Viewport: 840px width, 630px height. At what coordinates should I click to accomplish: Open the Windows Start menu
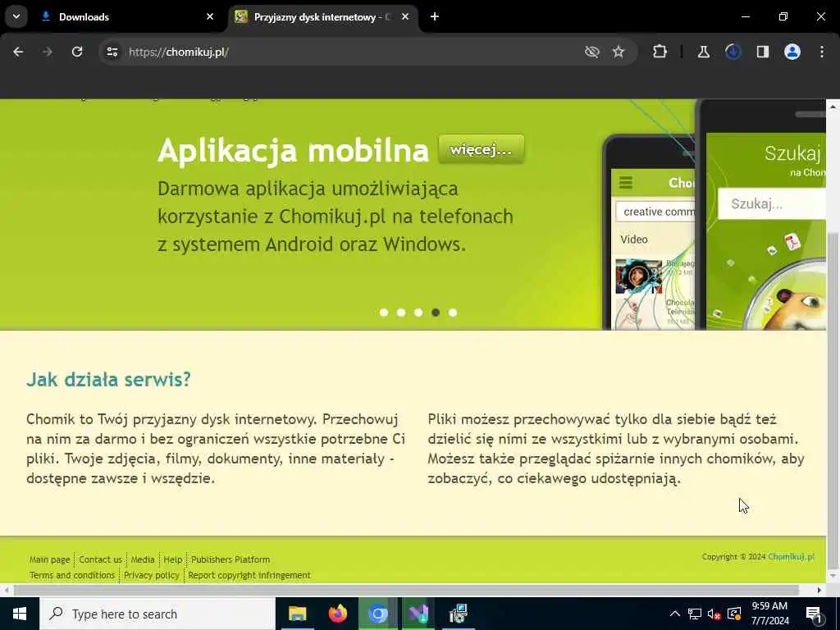click(20, 614)
